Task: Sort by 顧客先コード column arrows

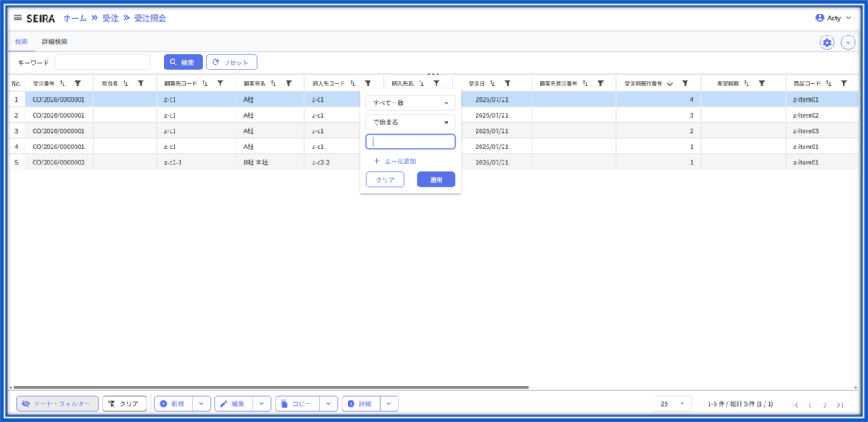Action: (205, 83)
